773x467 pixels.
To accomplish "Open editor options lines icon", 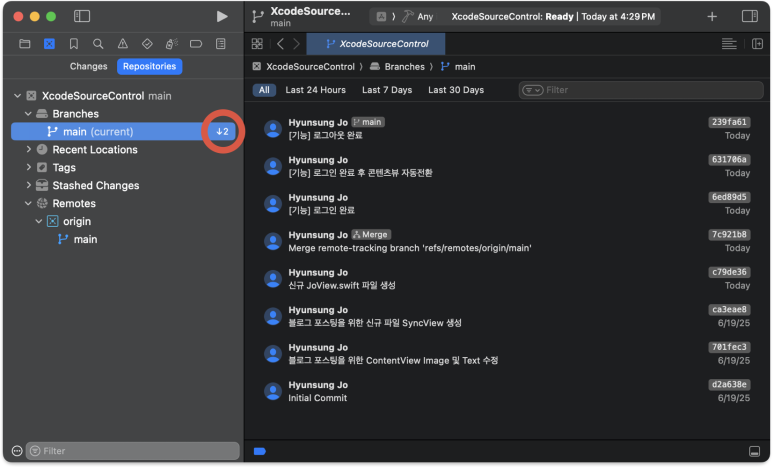I will (x=729, y=44).
